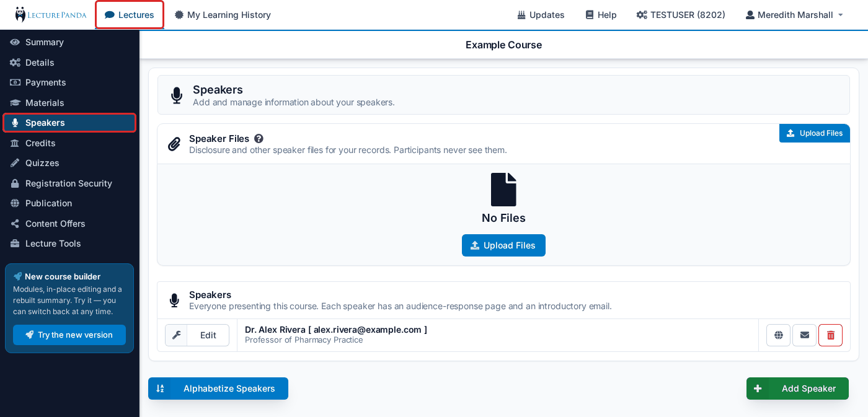Viewport: 868px width, 417px height.
Task: Click the wrench icon beside Edit
Action: (176, 335)
